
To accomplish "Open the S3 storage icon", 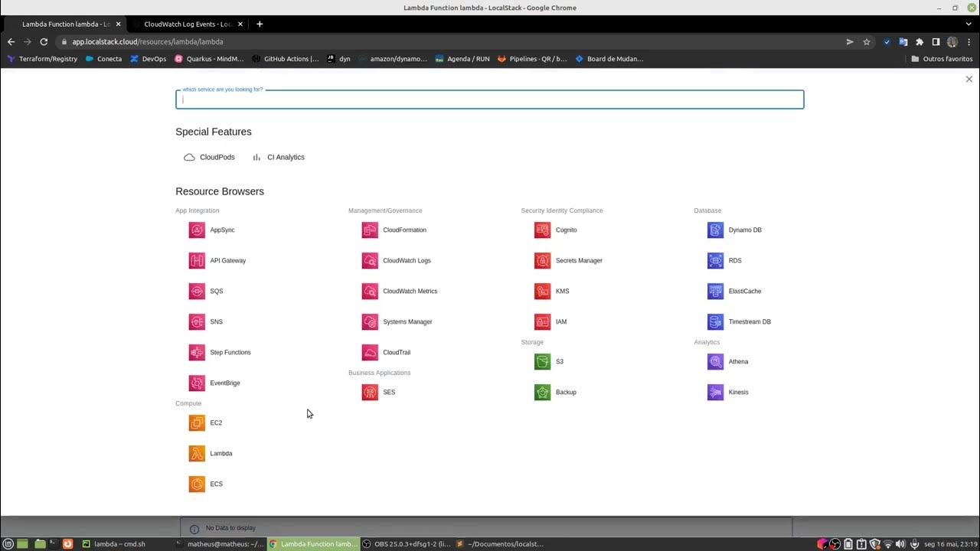I will (543, 361).
